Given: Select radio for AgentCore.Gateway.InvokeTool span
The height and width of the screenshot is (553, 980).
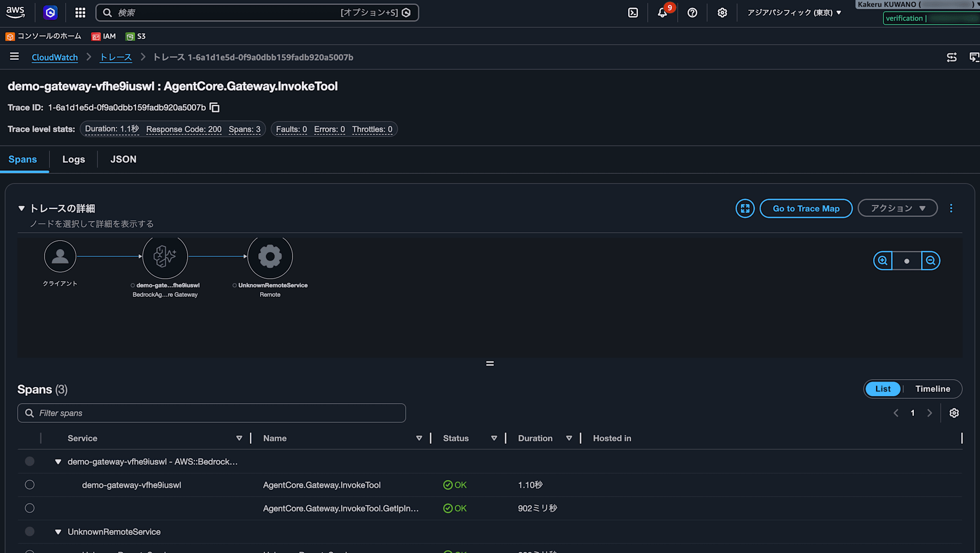Looking at the screenshot, I should (x=30, y=485).
